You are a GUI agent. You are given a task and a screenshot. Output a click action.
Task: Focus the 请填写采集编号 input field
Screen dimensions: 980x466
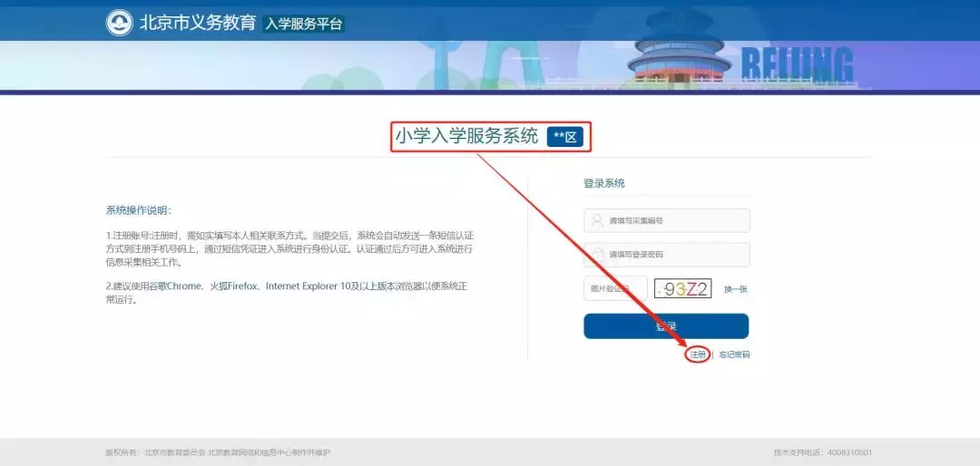(x=667, y=220)
